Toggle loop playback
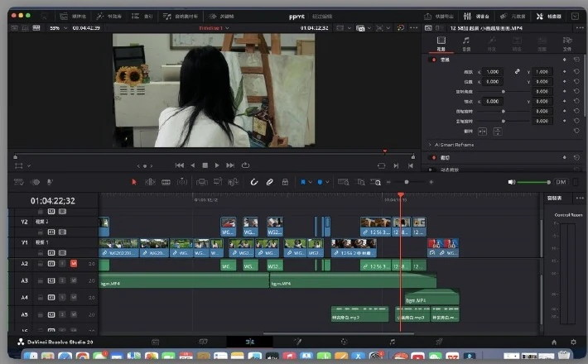Screen dimensions: 588x364 coord(246,165)
